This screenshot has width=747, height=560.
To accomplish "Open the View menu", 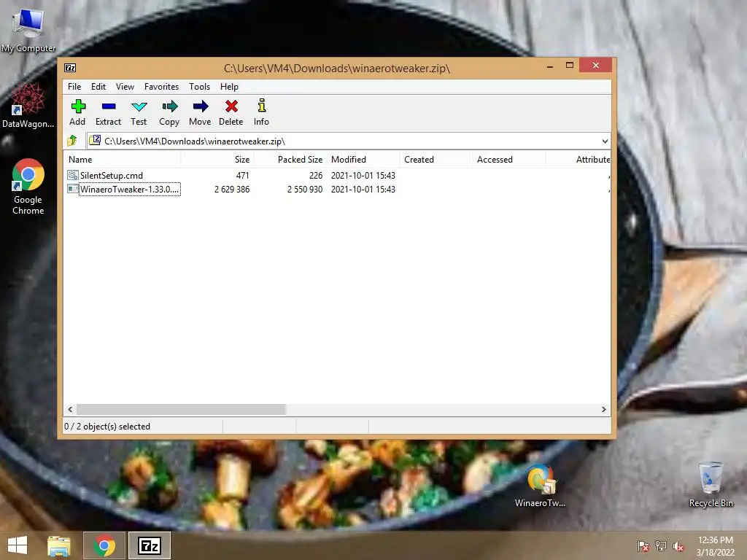I will (125, 87).
